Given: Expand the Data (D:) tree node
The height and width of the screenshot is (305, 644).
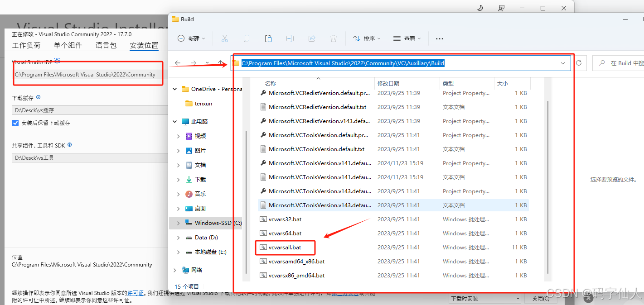Looking at the screenshot, I should click(x=179, y=238).
